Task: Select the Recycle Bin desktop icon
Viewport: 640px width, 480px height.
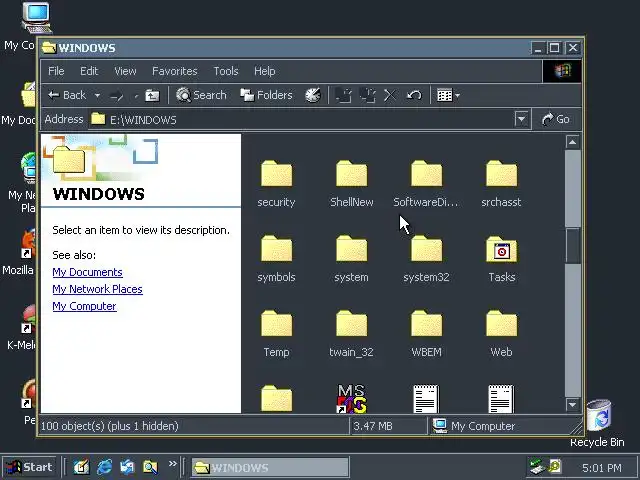Action: tap(598, 422)
